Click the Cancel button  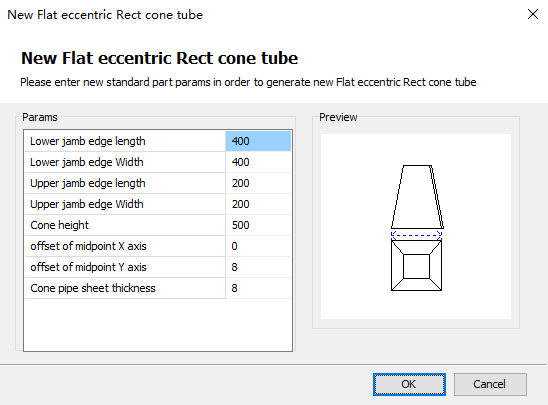490,384
